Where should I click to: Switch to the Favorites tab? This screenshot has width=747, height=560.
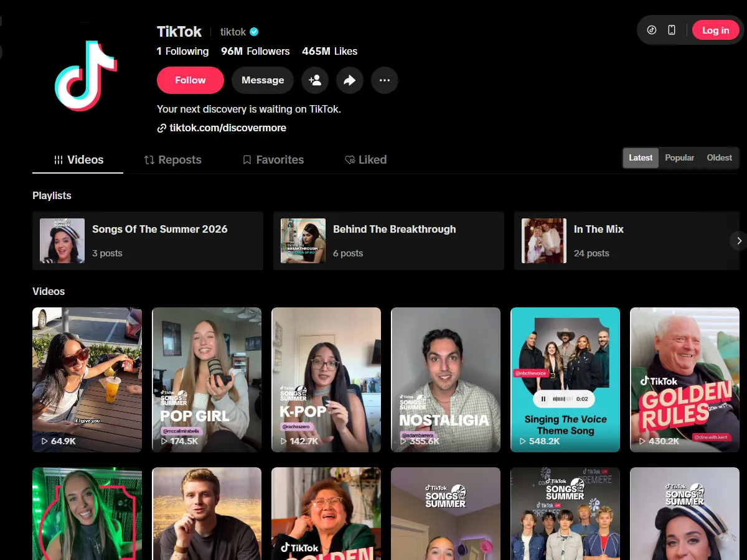point(273,160)
